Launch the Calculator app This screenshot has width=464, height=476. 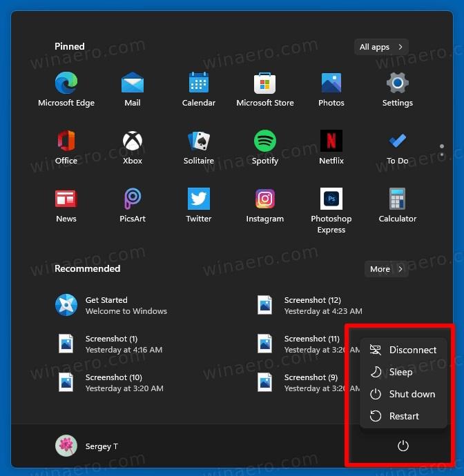[x=398, y=200]
